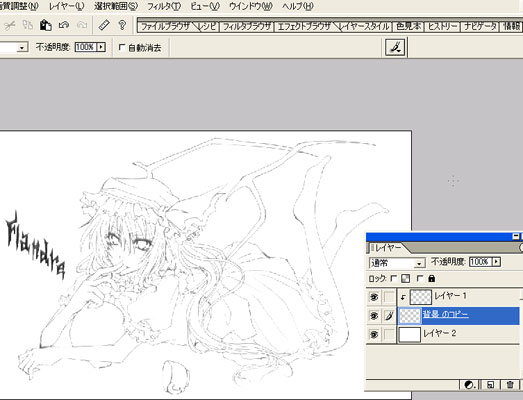Select the 背景 のコピー layer name
Image resolution: width=523 pixels, height=400 pixels.
coord(445,315)
